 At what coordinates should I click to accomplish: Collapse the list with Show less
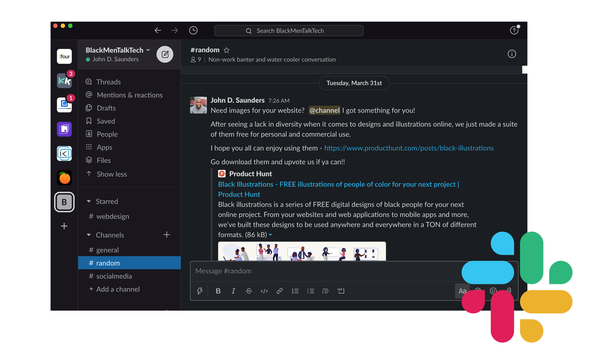[x=129, y=174]
